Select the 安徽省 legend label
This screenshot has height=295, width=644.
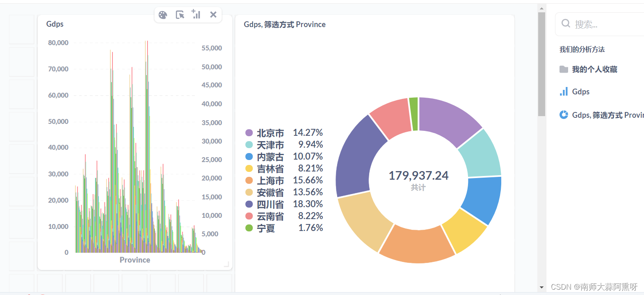click(270, 192)
